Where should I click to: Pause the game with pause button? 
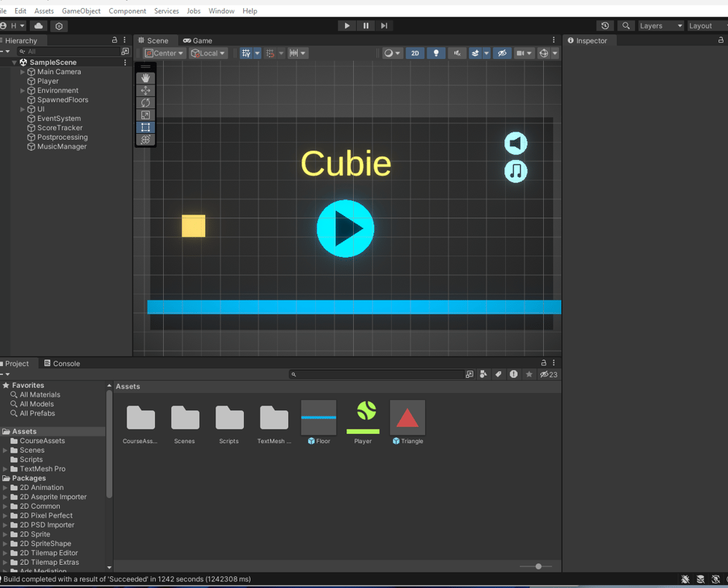(366, 26)
